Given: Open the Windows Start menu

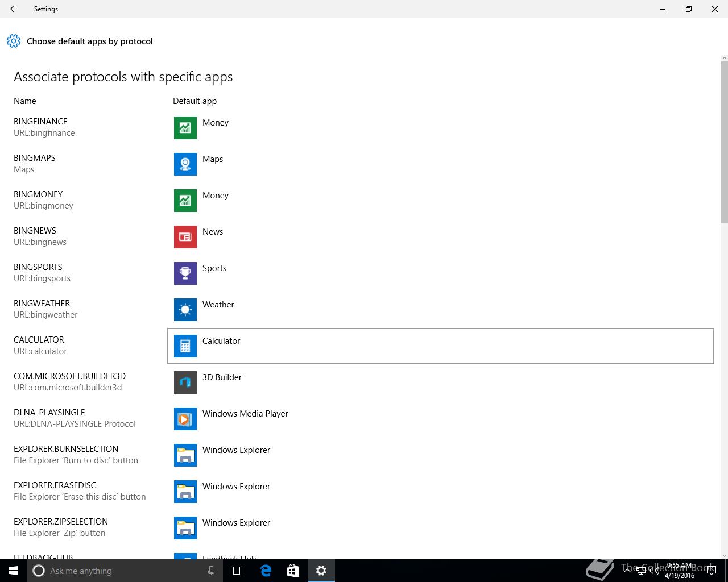Looking at the screenshot, I should pos(14,571).
